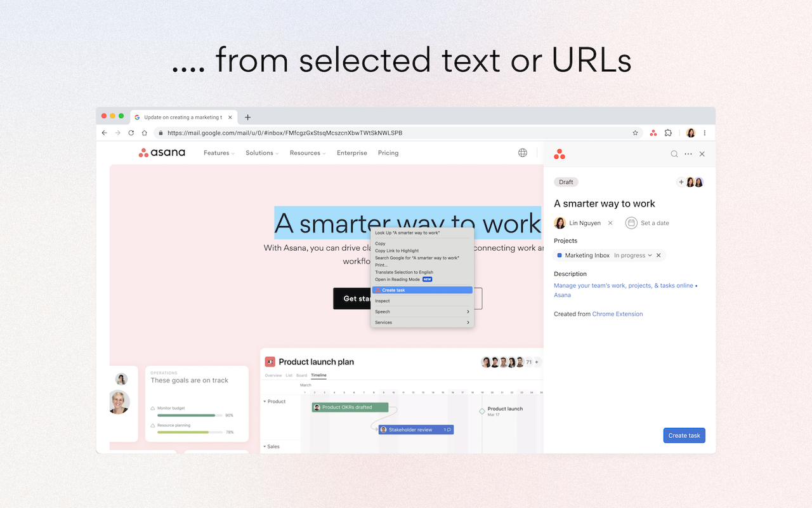Go back with browser back arrow
Viewport: 812px width, 508px height.
(105, 133)
